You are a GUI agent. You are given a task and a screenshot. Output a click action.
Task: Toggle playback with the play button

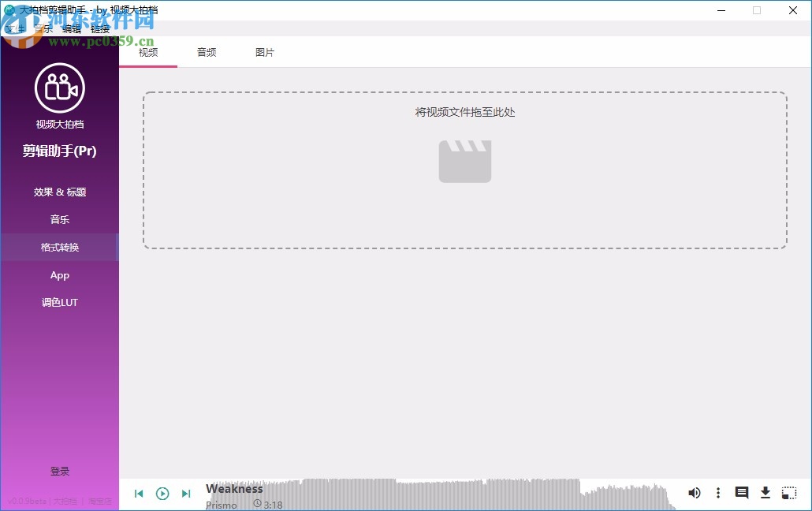coord(162,493)
